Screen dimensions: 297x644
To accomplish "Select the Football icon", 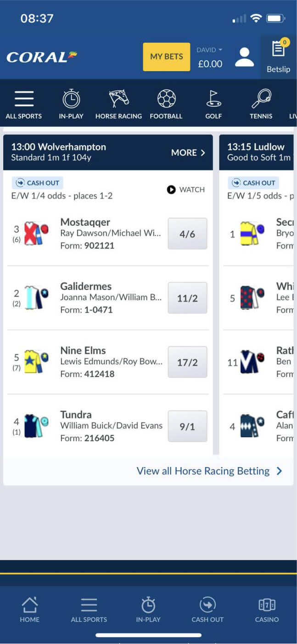I will pos(166,103).
